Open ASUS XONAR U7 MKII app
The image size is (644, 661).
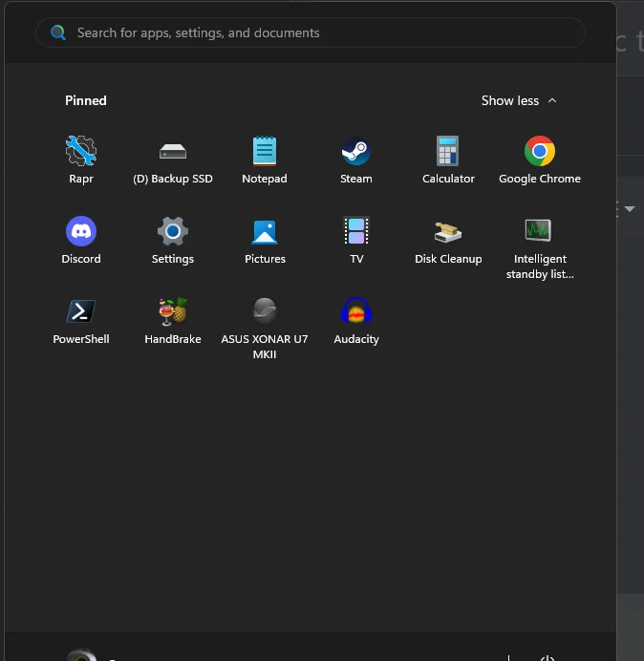(265, 328)
